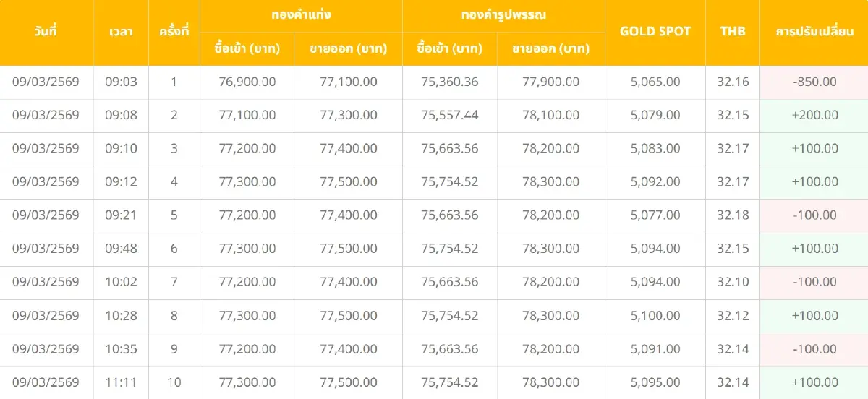Select the 5,100.00 gold spot value
The width and height of the screenshot is (868, 399).
tap(655, 316)
